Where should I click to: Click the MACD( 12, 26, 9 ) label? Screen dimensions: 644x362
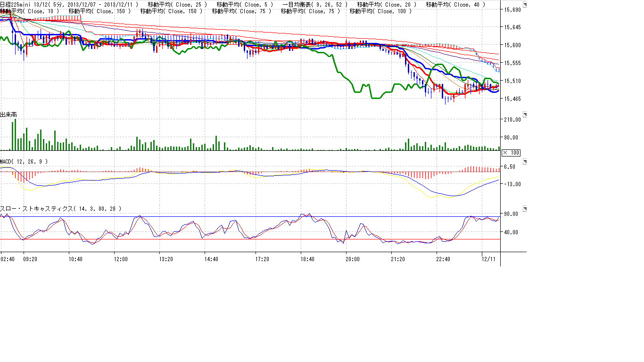pyautogui.click(x=24, y=162)
